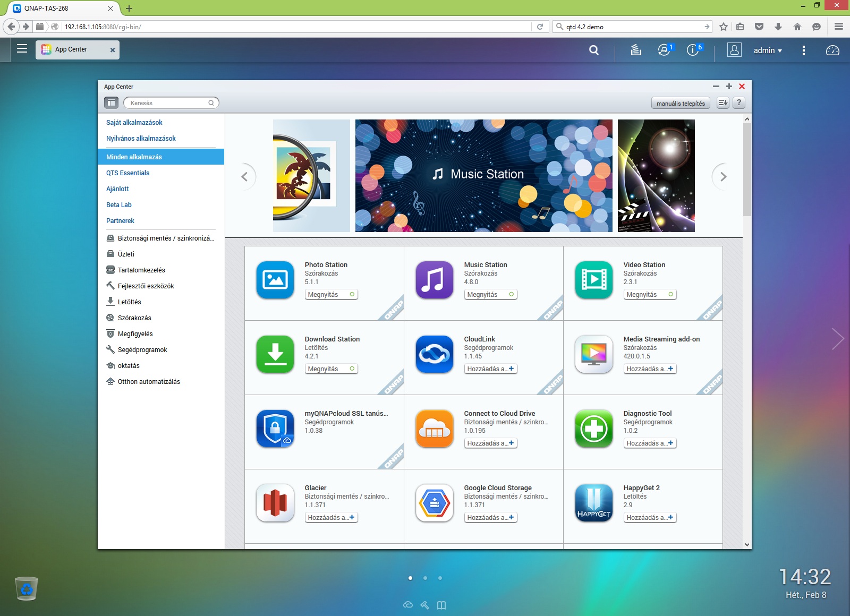
Task: Toggle the App Center sidebar panel icon
Action: pyautogui.click(x=111, y=103)
